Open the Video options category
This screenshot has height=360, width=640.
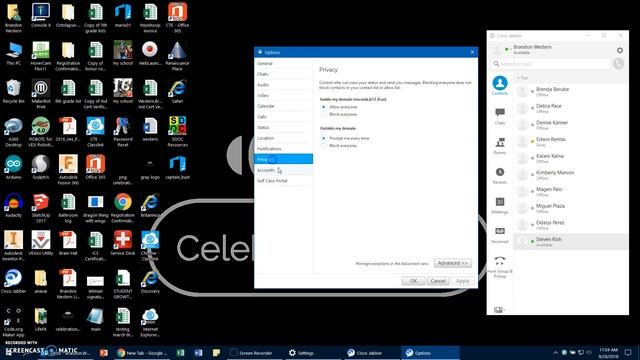tap(283, 95)
